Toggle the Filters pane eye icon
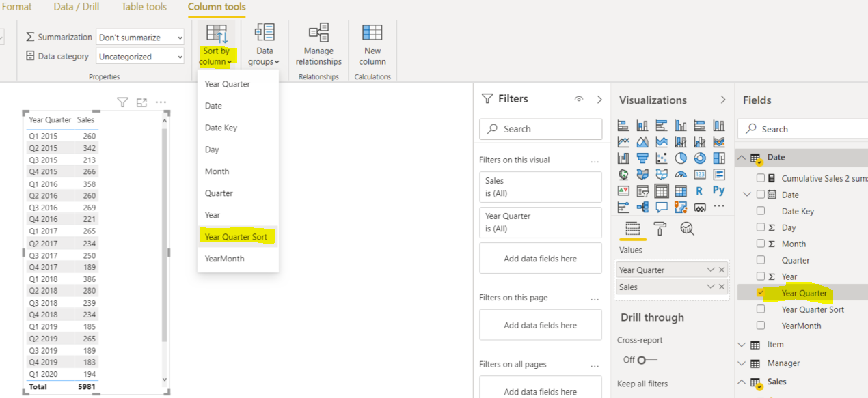868x398 pixels. coord(579,99)
